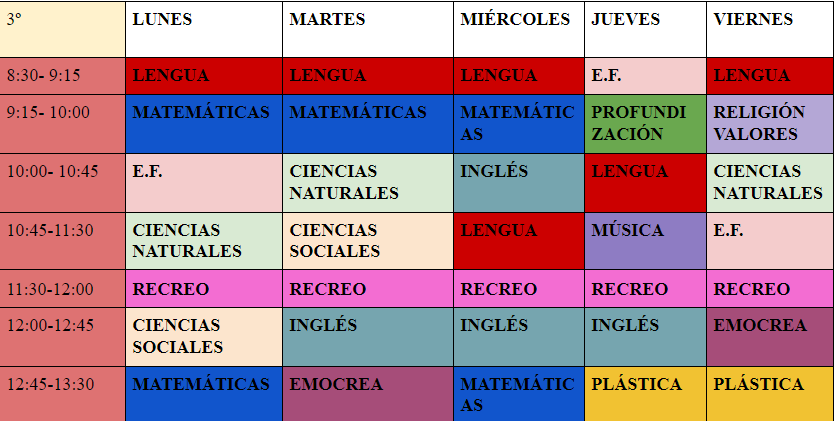Click the 12:45-13:30 time row label
This screenshot has width=834, height=421.
click(62, 393)
